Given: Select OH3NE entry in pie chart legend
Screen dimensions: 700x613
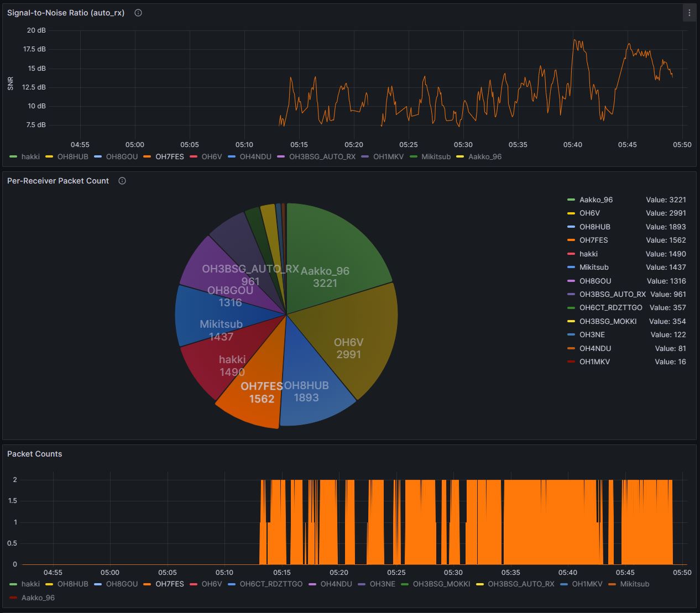Looking at the screenshot, I should pos(592,335).
